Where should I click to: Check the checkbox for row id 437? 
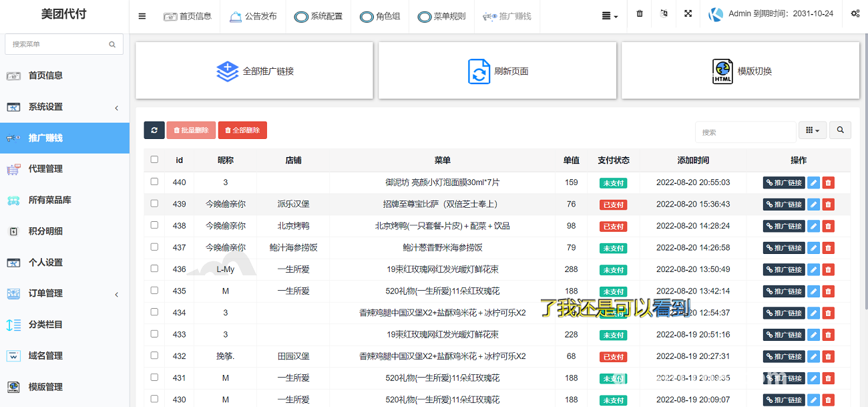154,247
